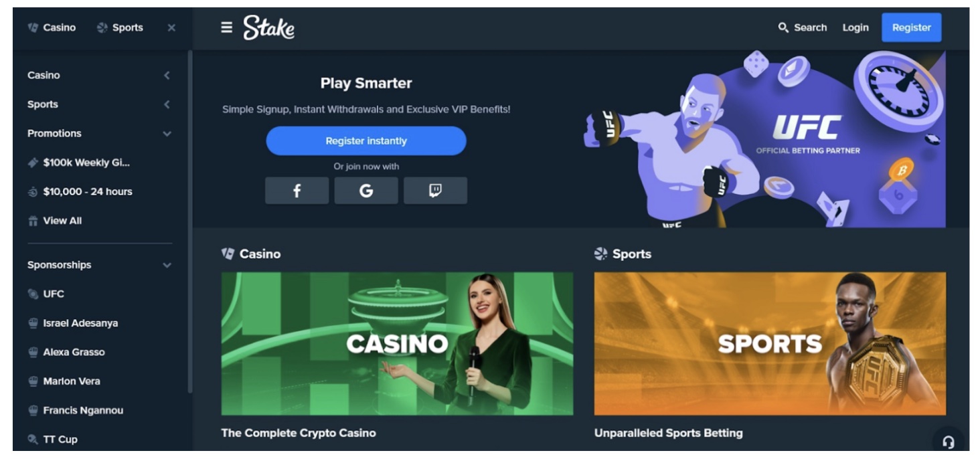The image size is (980, 459).
Task: Switch to the Casino tab at top of sidebar
Action: [x=52, y=27]
